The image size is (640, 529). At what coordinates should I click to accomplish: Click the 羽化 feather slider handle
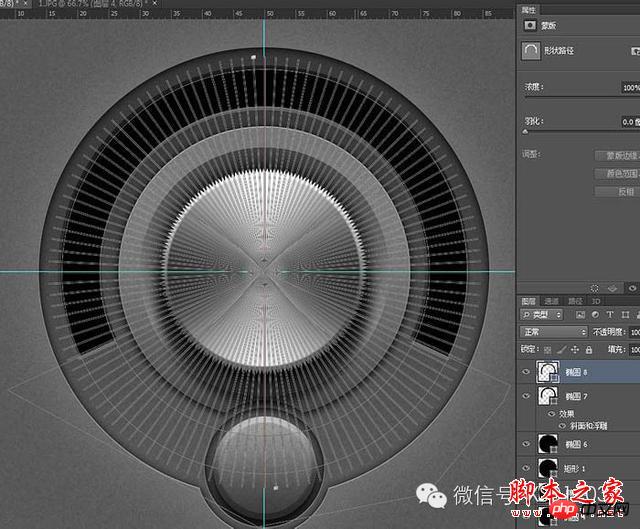tap(525, 132)
